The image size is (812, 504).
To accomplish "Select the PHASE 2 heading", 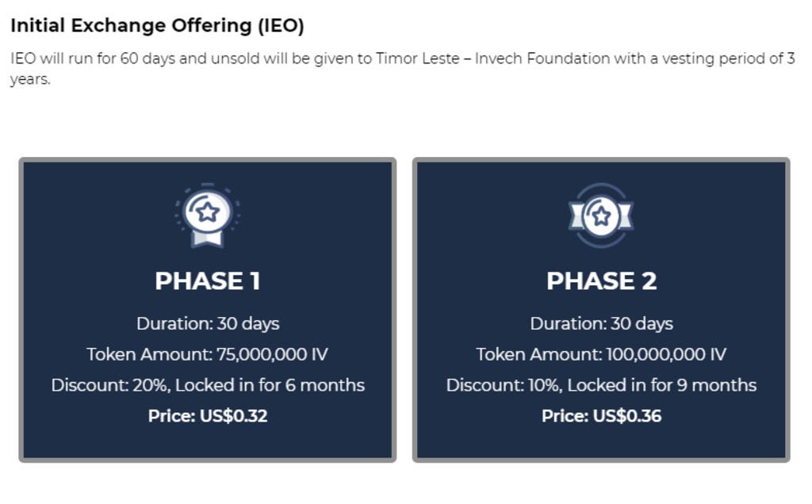I will (601, 281).
